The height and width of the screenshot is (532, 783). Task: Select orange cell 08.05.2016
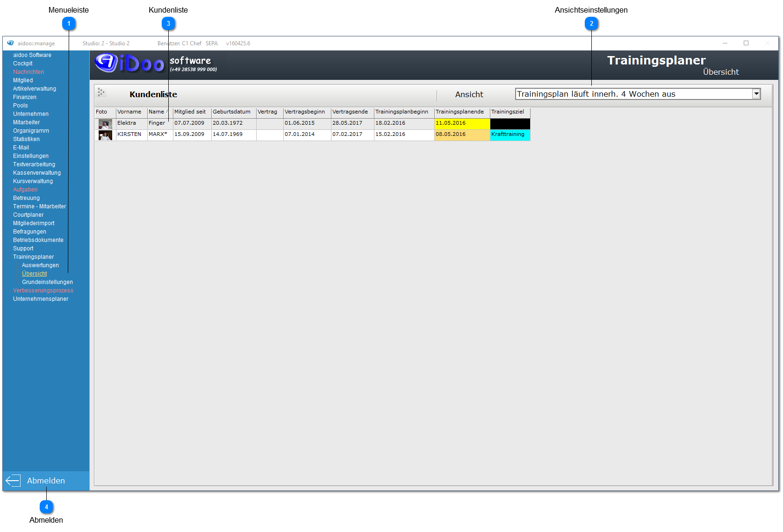[462, 135]
